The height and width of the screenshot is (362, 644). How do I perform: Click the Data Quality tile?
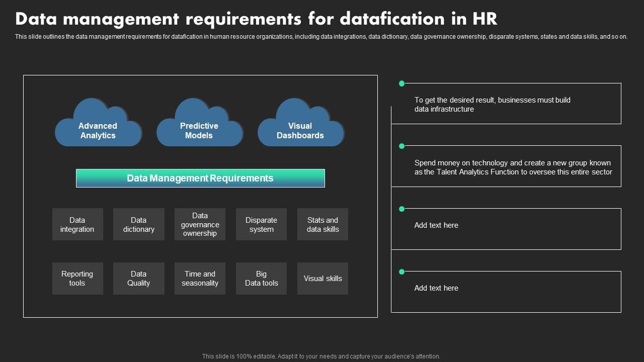point(139,278)
